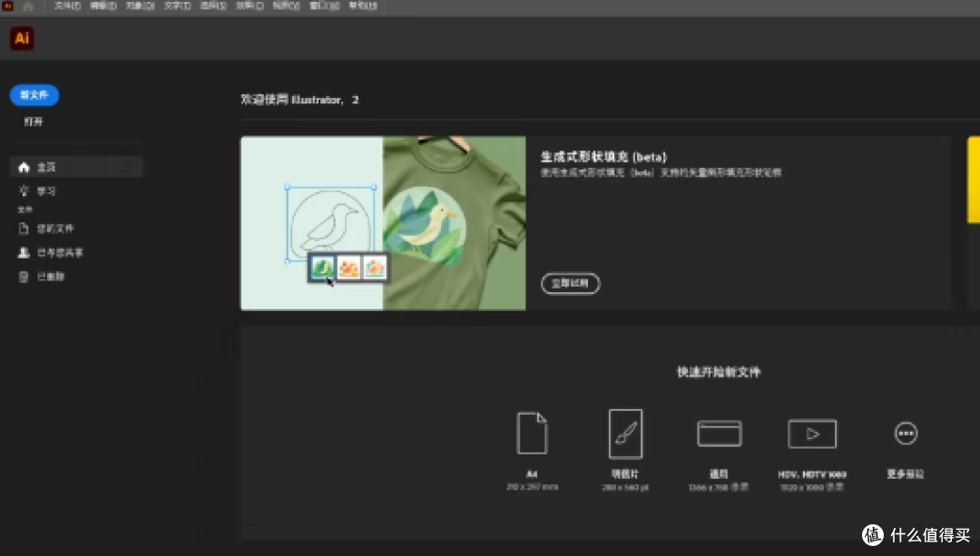This screenshot has height=556, width=980.
Task: Click the bird T-shirt banner image
Action: (x=383, y=223)
